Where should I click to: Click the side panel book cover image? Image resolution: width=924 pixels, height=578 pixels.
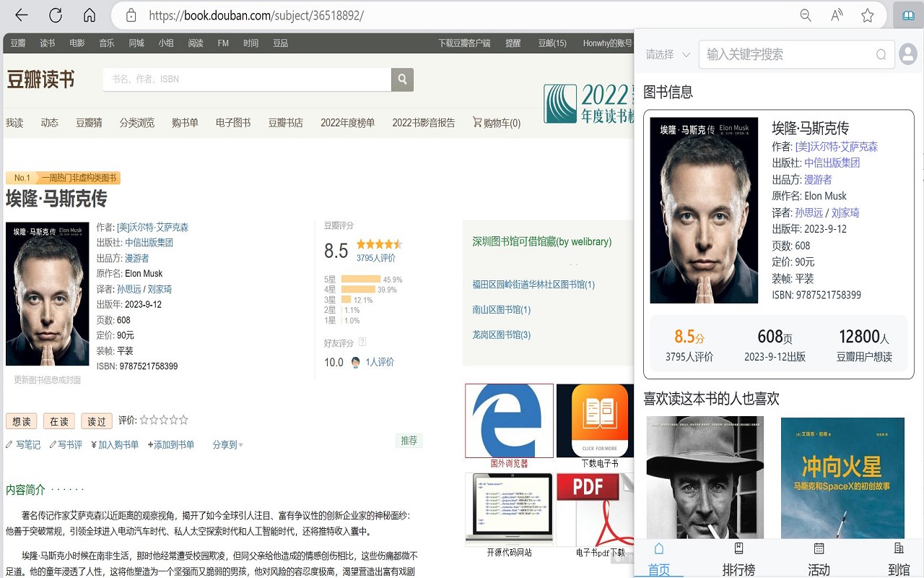[704, 210]
